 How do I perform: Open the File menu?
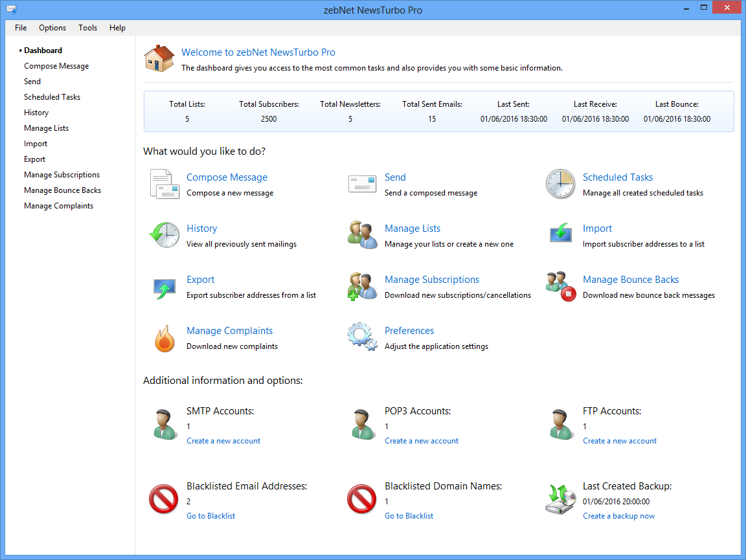tap(21, 28)
